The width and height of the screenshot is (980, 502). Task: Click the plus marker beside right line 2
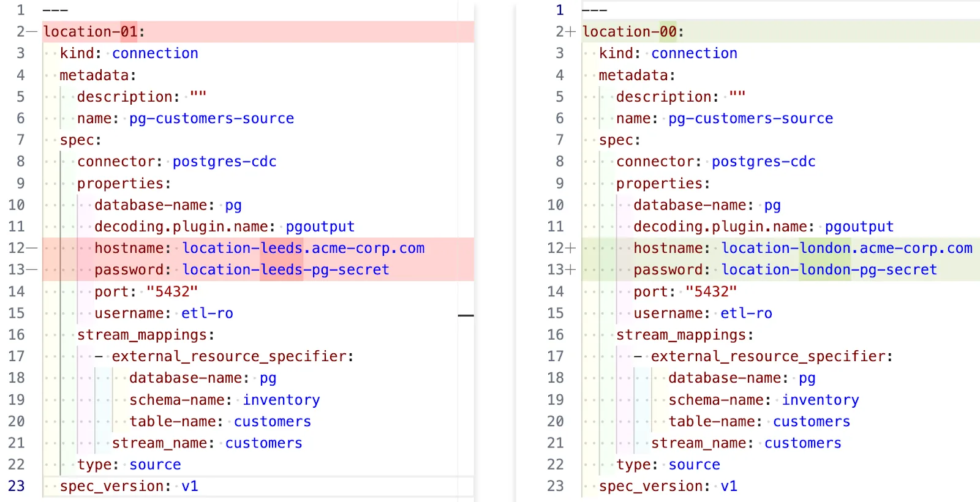[570, 32]
